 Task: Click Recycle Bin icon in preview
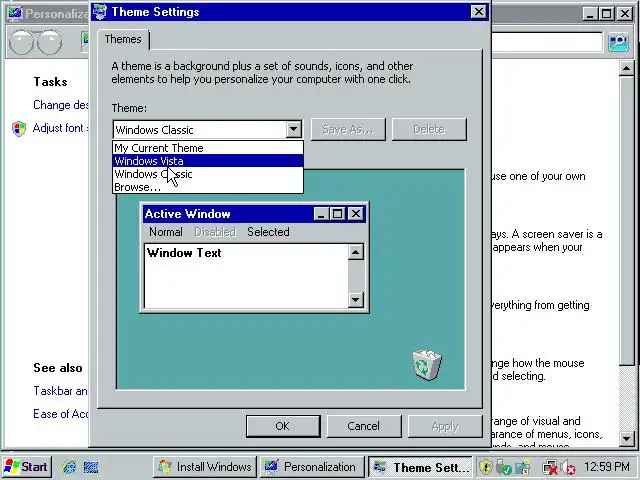(427, 365)
